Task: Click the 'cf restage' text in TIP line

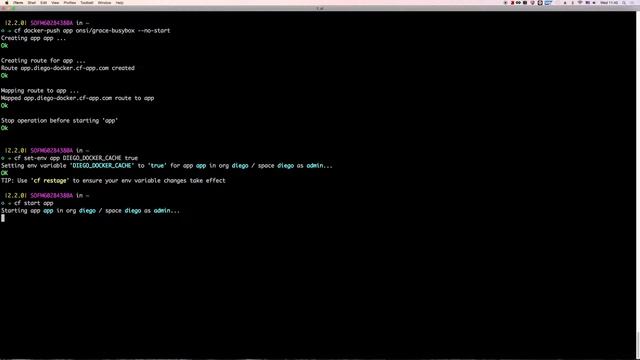Action: pos(50,180)
